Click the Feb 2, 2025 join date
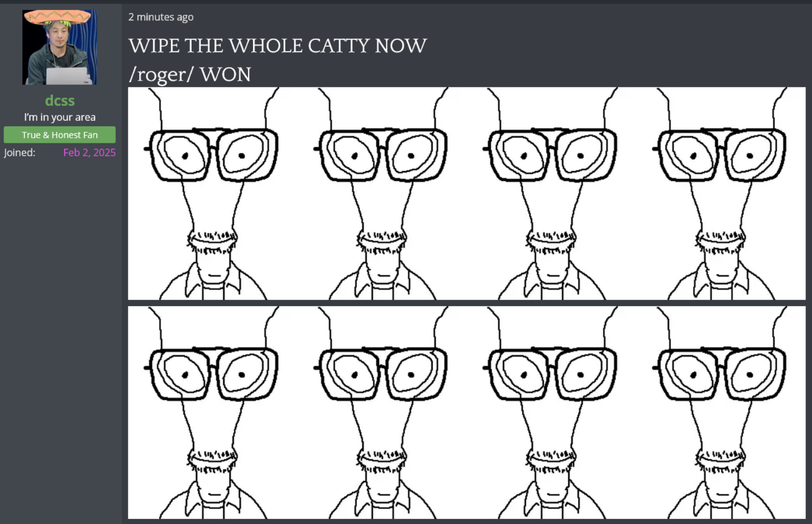 (90, 153)
